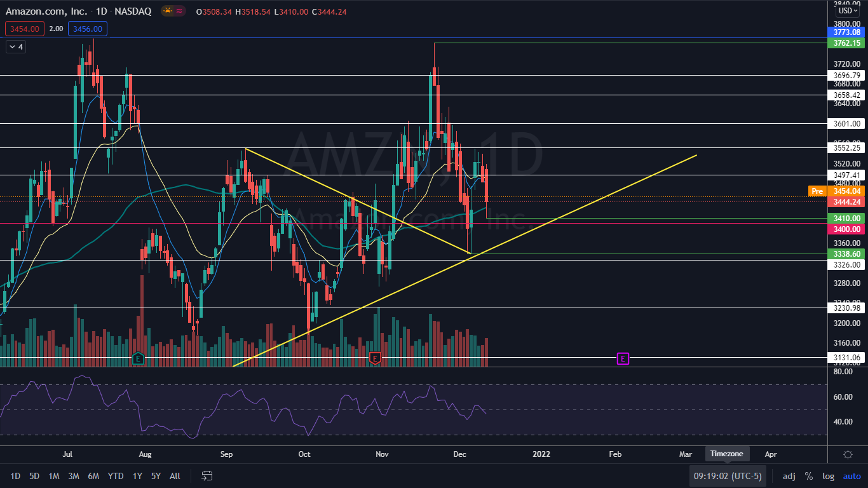Screen dimensions: 868x488
Task: Click the NASDAQ exchange label
Action: click(133, 11)
